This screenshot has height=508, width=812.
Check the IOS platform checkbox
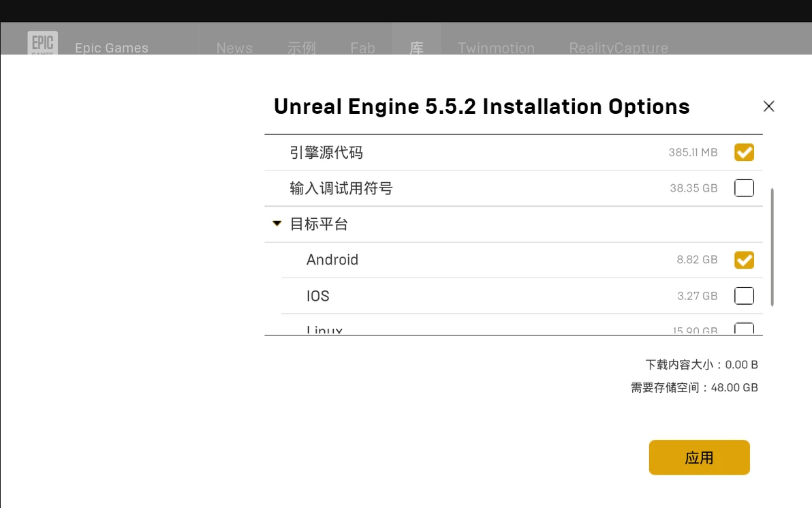pyautogui.click(x=744, y=295)
